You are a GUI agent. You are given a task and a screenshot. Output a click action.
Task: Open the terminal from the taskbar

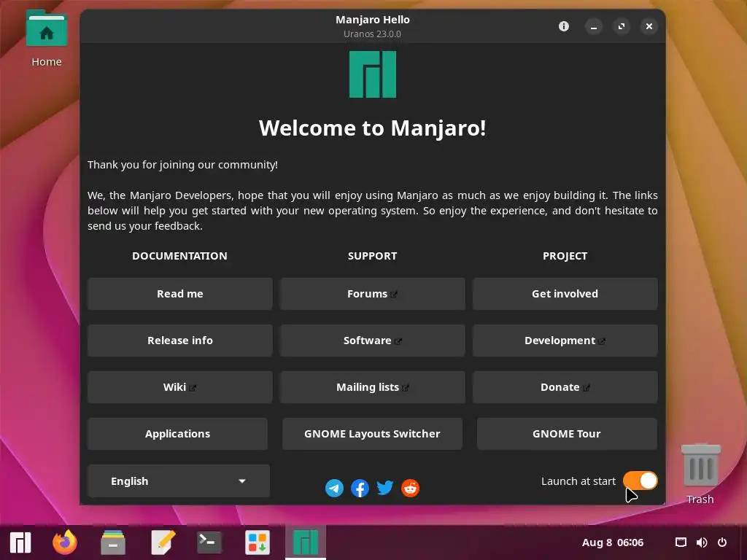209,542
